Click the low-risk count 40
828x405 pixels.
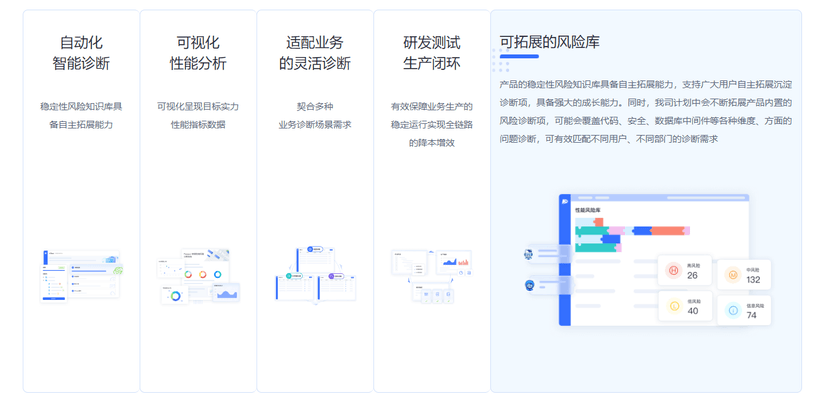pos(692,311)
